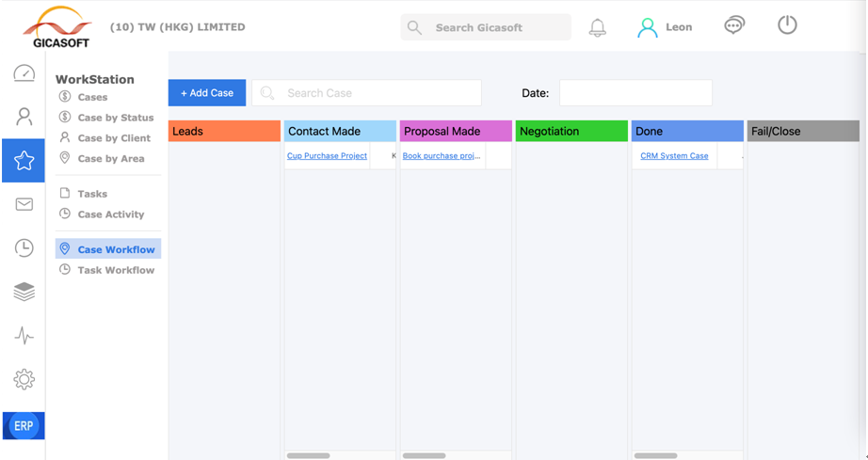Open the dashboard speedometer icon in sidebar

click(24, 73)
